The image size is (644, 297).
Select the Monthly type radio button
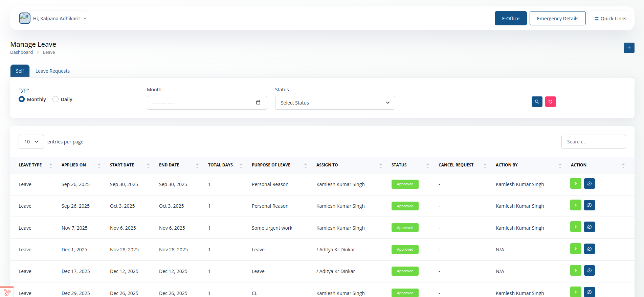[22, 99]
